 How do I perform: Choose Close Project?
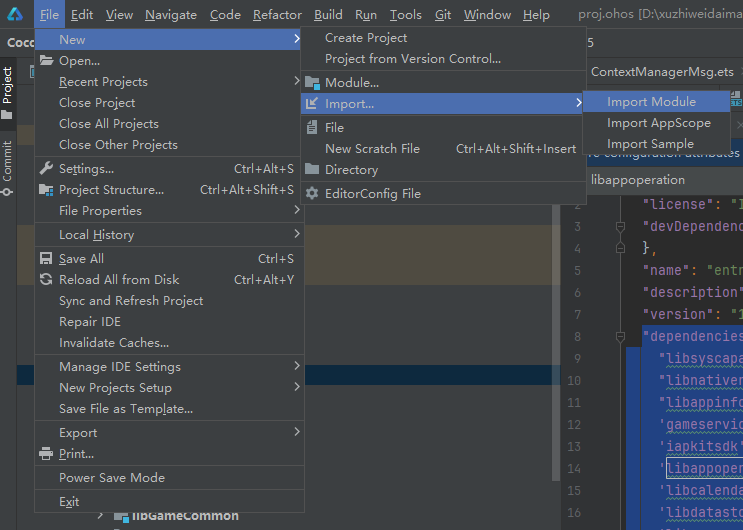point(169,102)
